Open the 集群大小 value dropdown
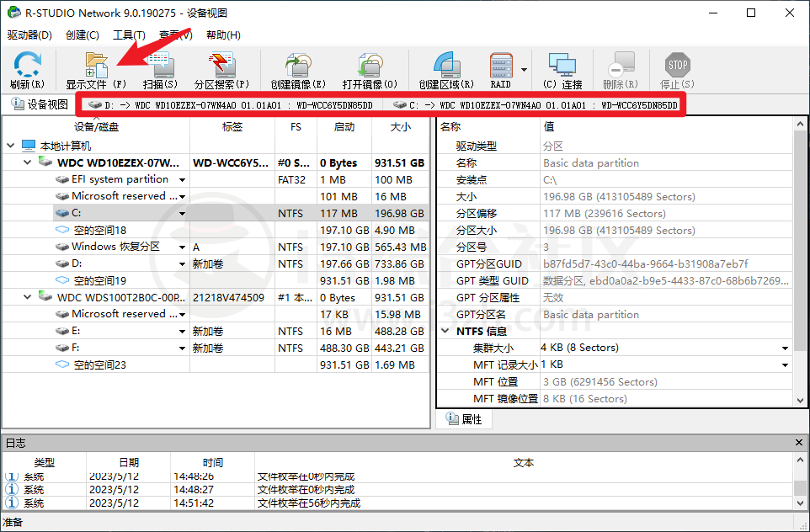Screen dimensions: 810x532 click(x=786, y=348)
